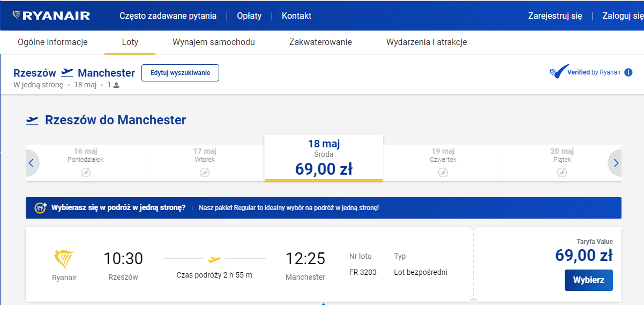Click the info icon beside Verified by Ryanair
644x329 pixels.
(x=628, y=72)
